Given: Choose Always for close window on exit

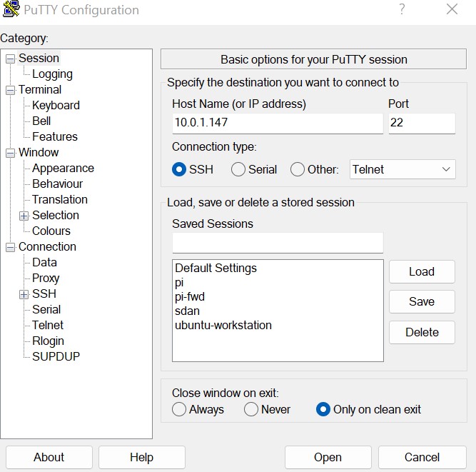Looking at the screenshot, I should [x=179, y=409].
